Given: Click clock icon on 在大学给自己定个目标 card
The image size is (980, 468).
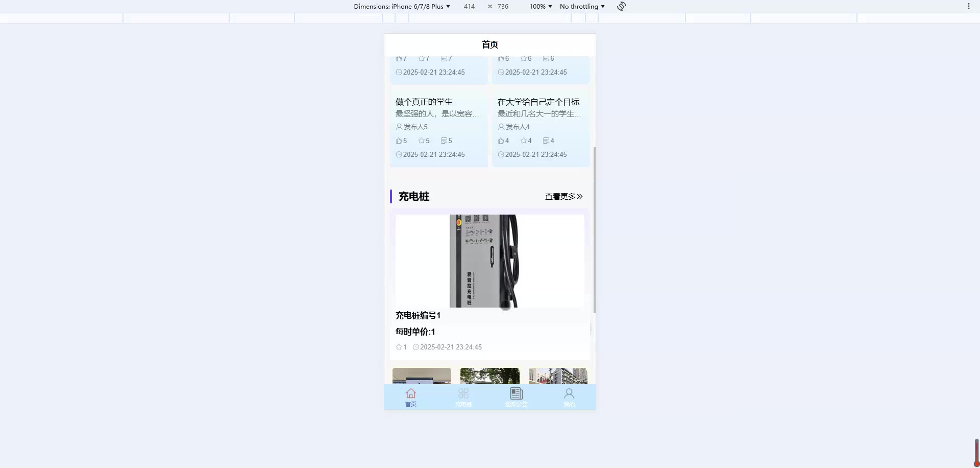Looking at the screenshot, I should coord(501,154).
